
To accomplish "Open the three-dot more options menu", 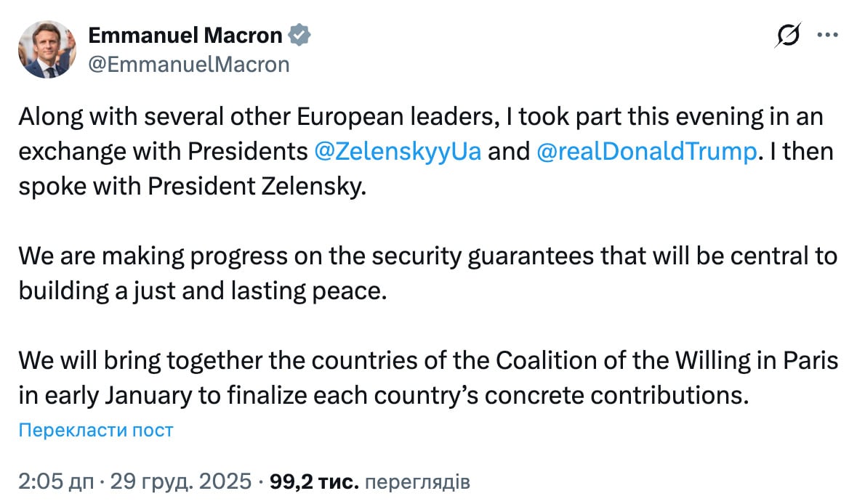I will (828, 35).
